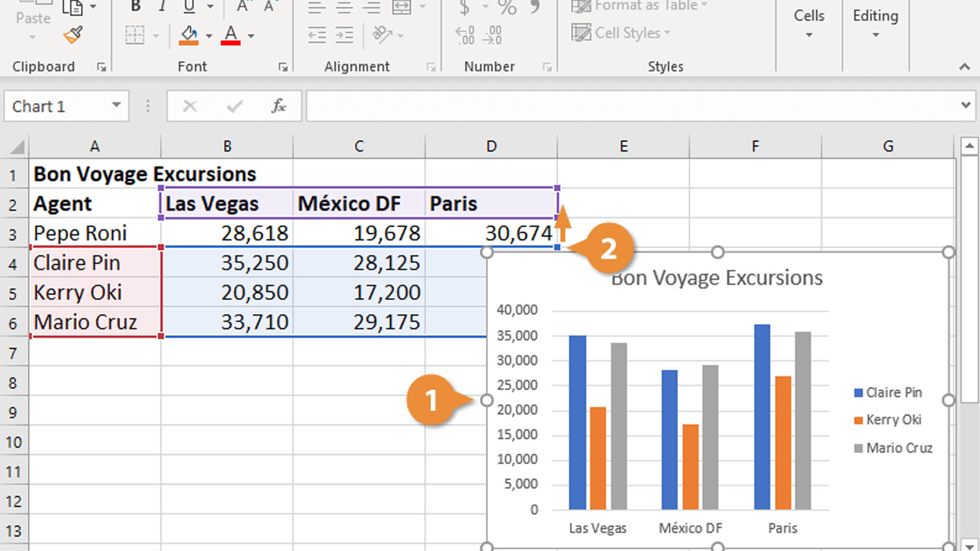Screen dimensions: 980x551
Task: Click the Center alignment icon
Action: pyautogui.click(x=344, y=7)
